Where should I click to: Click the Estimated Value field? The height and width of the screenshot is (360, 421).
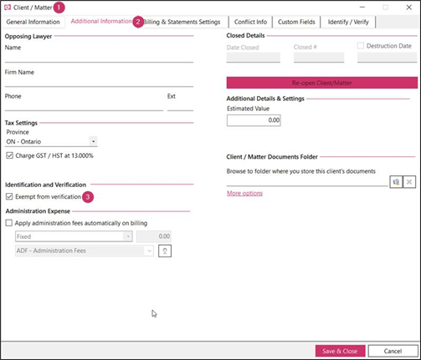[254, 120]
